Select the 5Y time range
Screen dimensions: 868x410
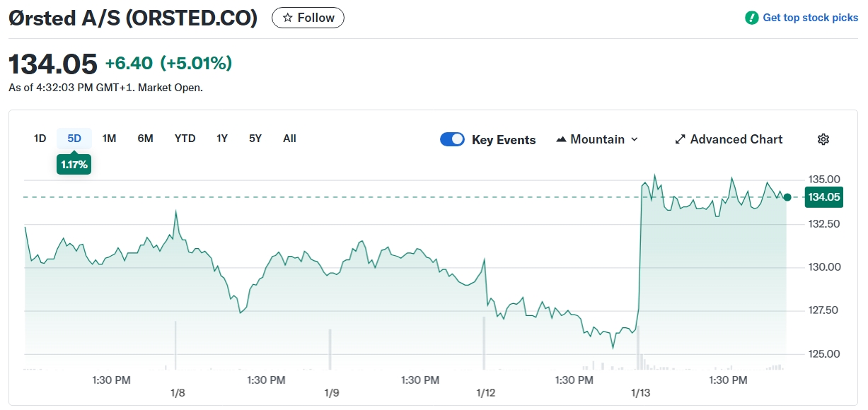[x=255, y=139]
